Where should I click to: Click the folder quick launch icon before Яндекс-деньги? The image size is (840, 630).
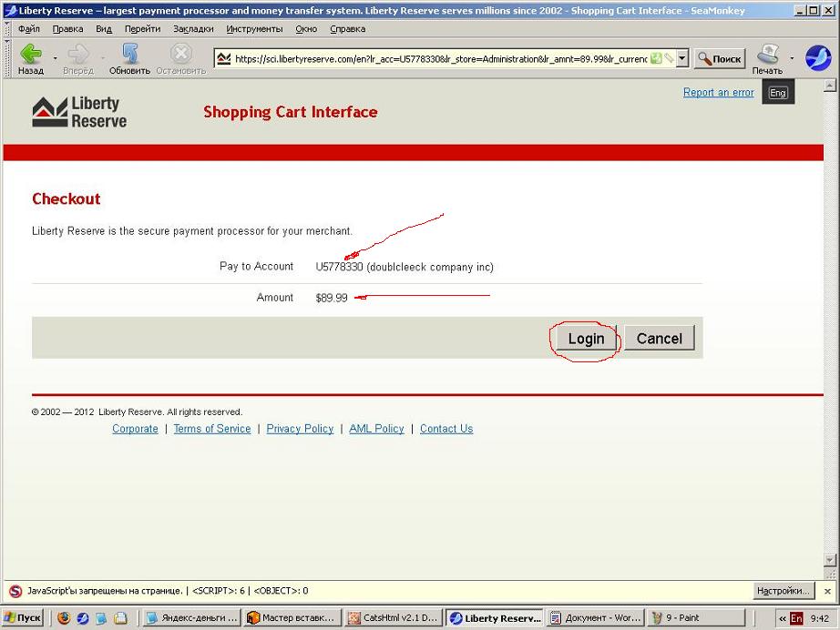click(x=120, y=618)
